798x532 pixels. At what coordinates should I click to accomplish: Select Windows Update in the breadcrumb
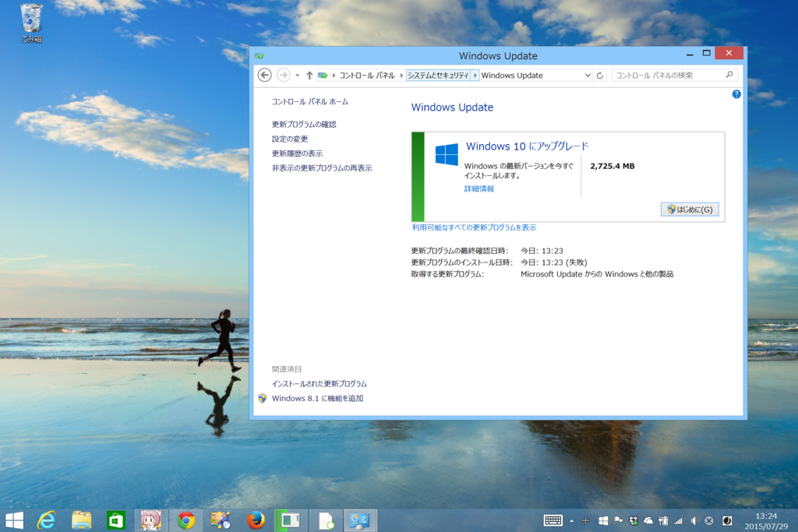pos(512,76)
